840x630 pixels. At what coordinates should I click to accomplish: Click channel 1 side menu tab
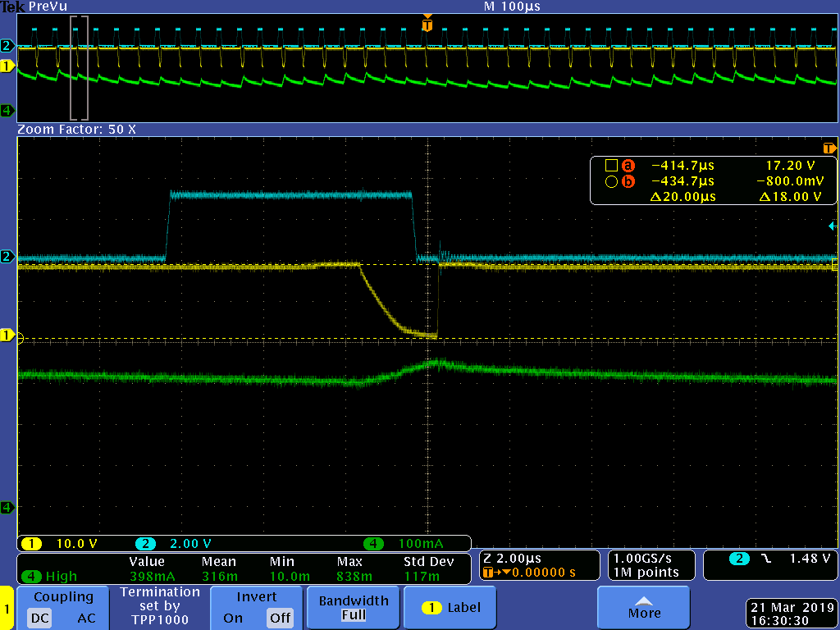point(7,608)
